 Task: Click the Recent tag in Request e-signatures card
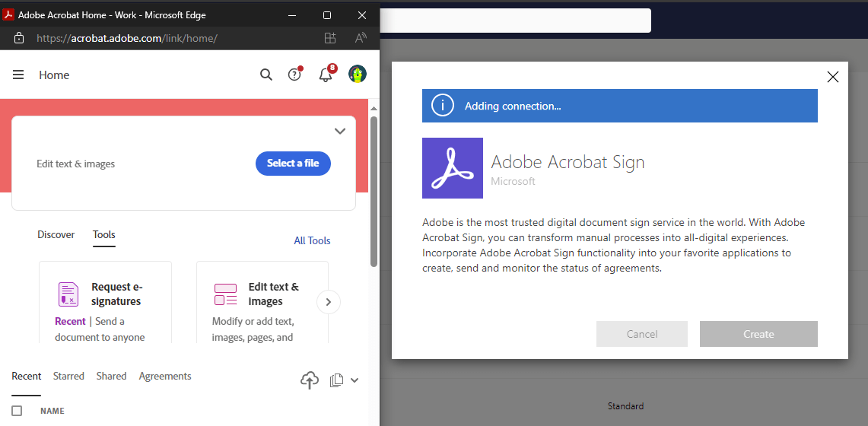70,322
